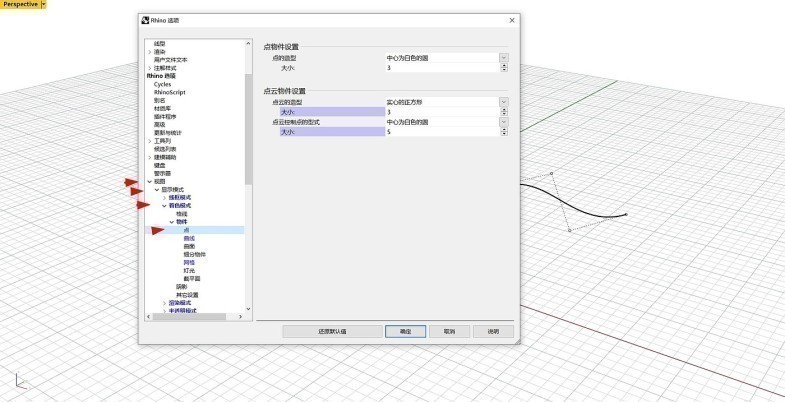This screenshot has width=785, height=402.
Task: Click the tree vertical scrollbar down arrow
Action: point(248,309)
